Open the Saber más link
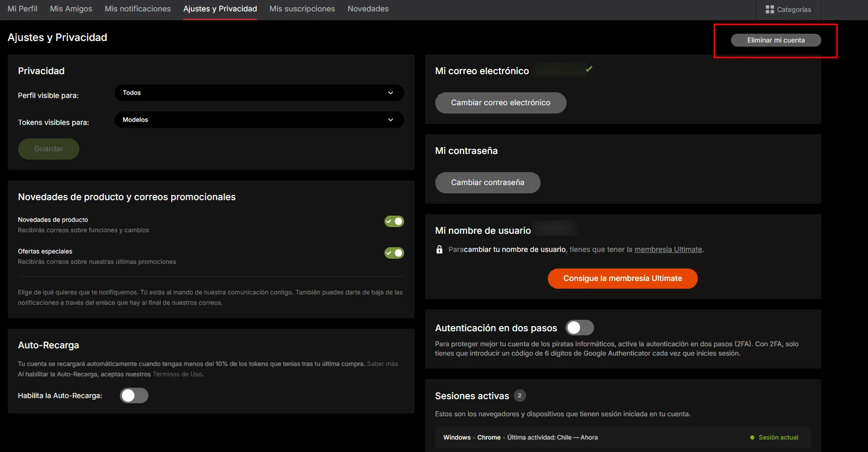Viewport: 868px width, 452px height. [x=382, y=364]
